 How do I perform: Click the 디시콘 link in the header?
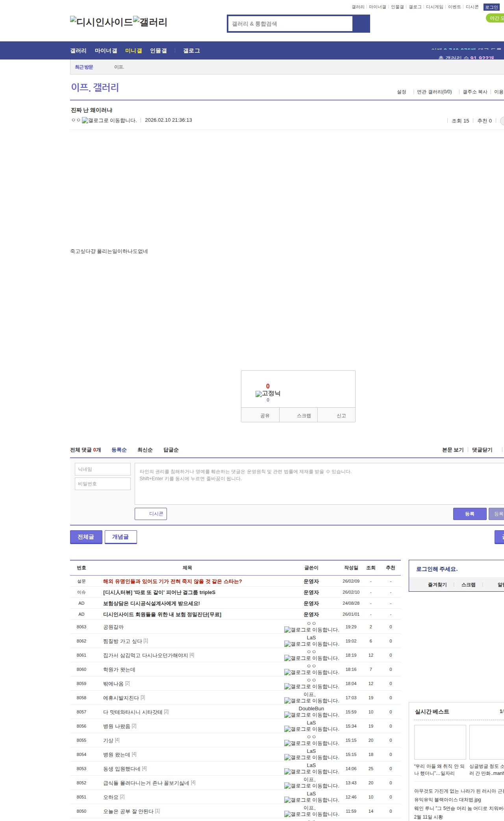pyautogui.click(x=472, y=7)
